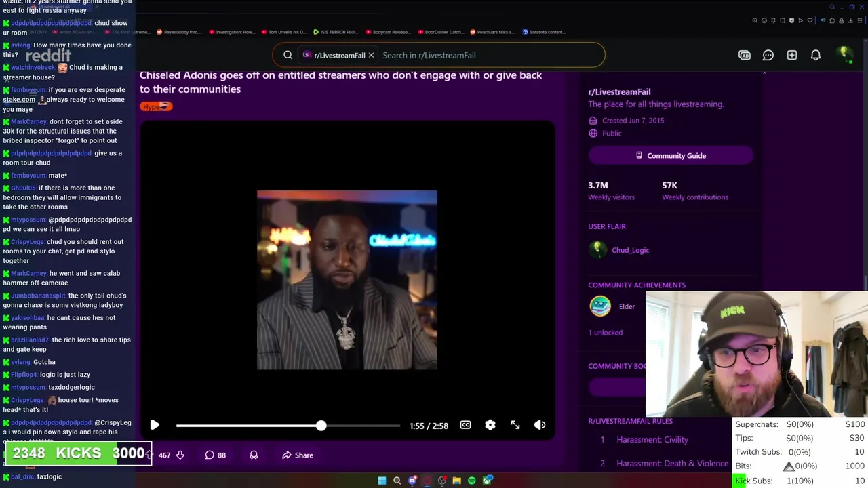Screen dimensions: 868x488
Task: Open the 'Investigation: How...' bookmark
Action: pos(232,32)
